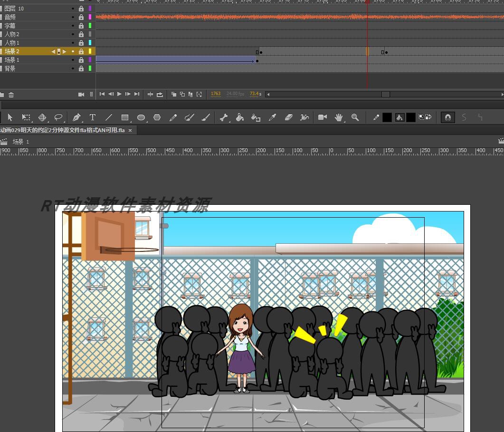
Task: Unlock the 字幕 layer
Action: tap(81, 26)
